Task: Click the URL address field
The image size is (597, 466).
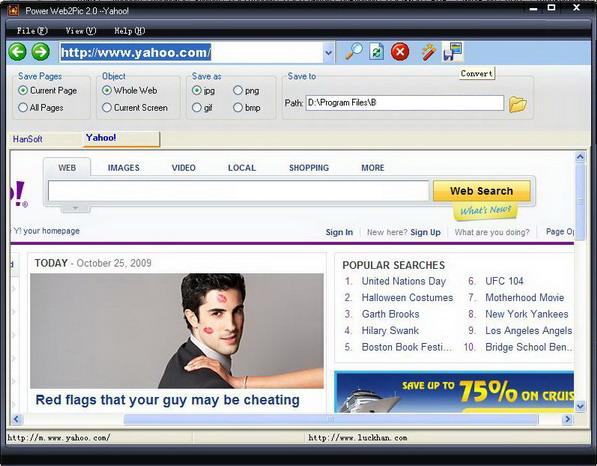Action: coord(191,53)
